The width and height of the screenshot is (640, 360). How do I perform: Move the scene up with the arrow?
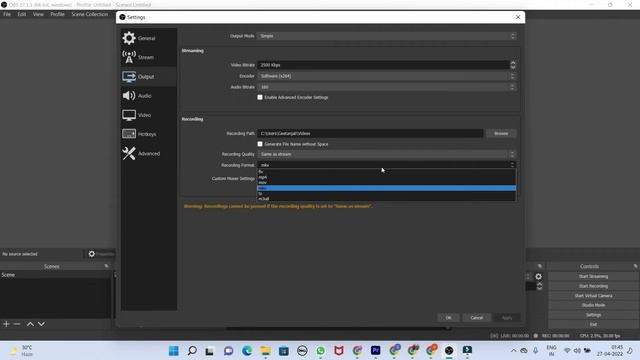click(30, 324)
